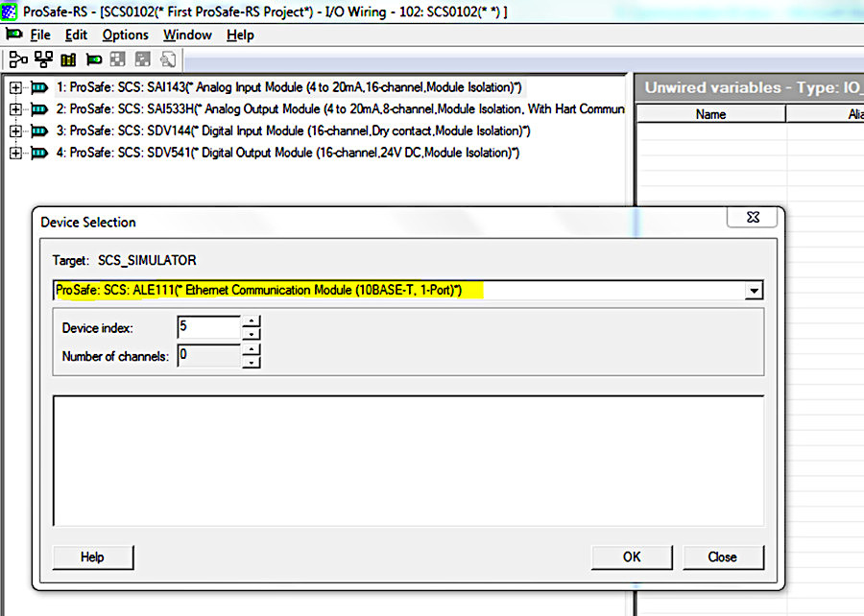Select row '4: ProSafe: SCS: SDV541' text
864x616 pixels.
[x=288, y=153]
